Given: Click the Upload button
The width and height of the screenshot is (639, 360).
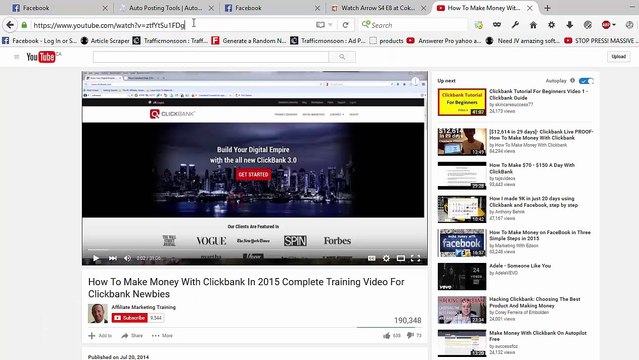Looking at the screenshot, I should (618, 57).
